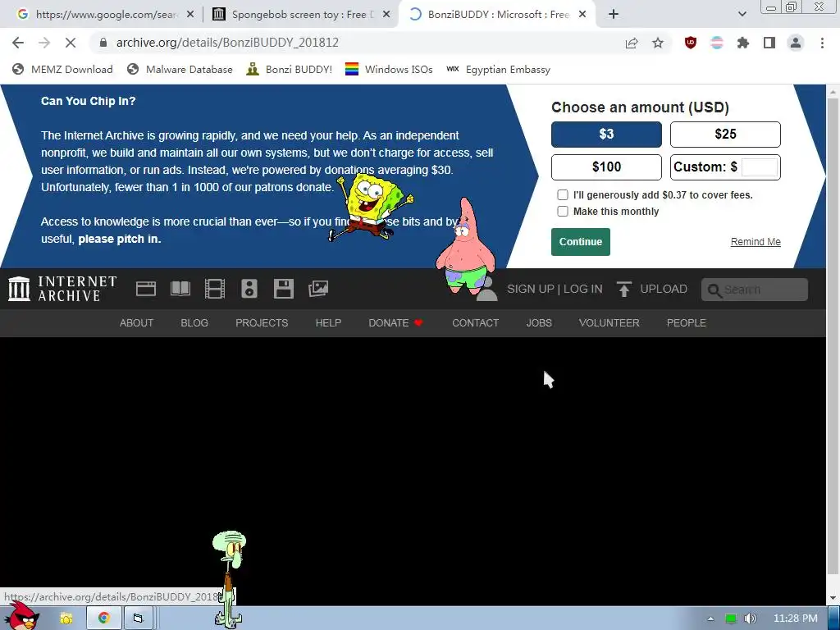Toggle the browser side panel
The image size is (840, 630).
point(769,43)
